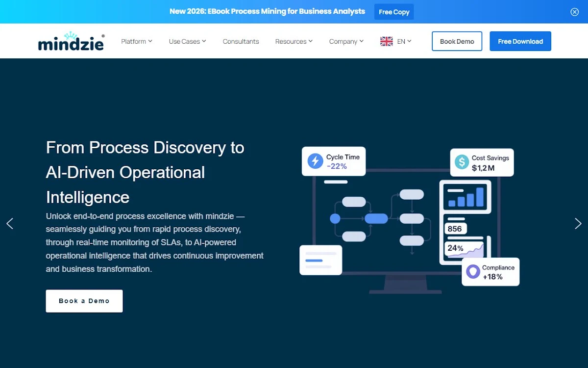
Task: Click the UK flag icon
Action: pos(387,41)
